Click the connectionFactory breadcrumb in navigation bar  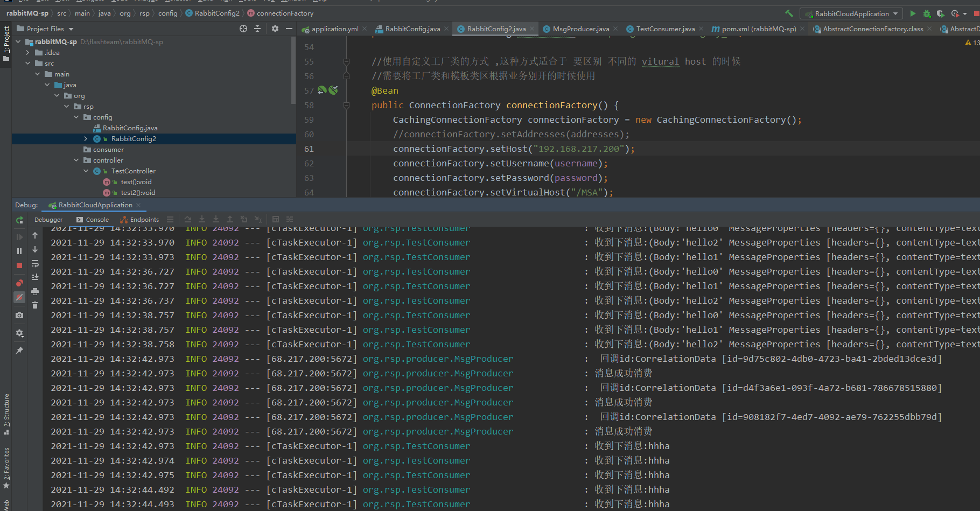(x=285, y=13)
